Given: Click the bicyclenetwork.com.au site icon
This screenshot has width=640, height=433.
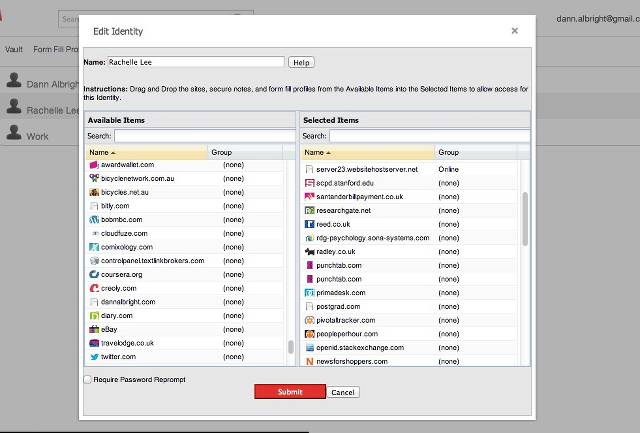Looking at the screenshot, I should point(94,178).
